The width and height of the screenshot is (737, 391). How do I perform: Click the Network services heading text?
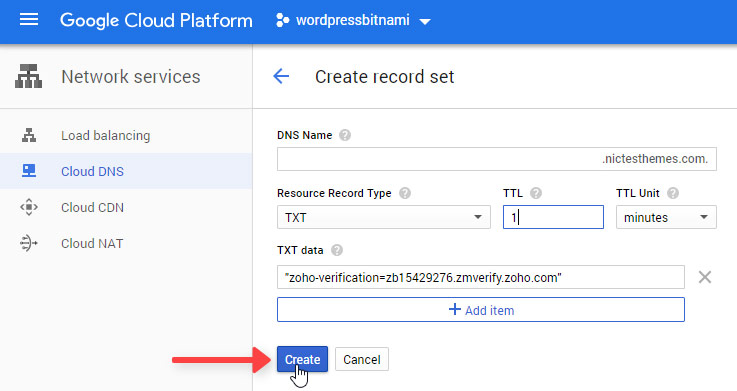pos(131,77)
